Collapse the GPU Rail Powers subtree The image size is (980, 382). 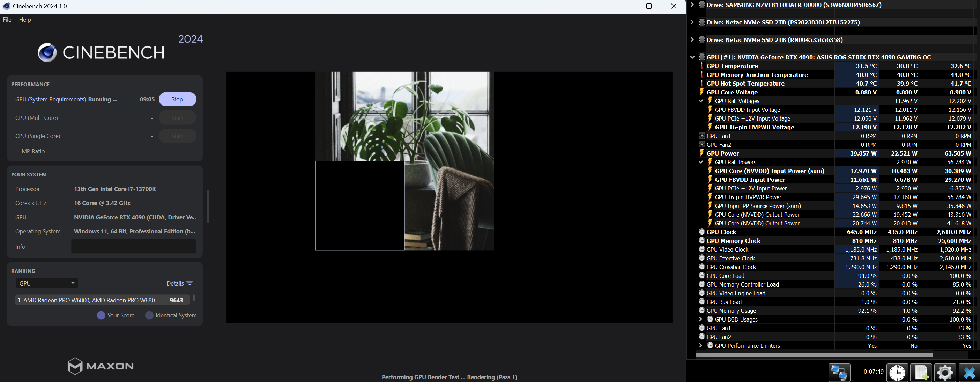pyautogui.click(x=701, y=162)
